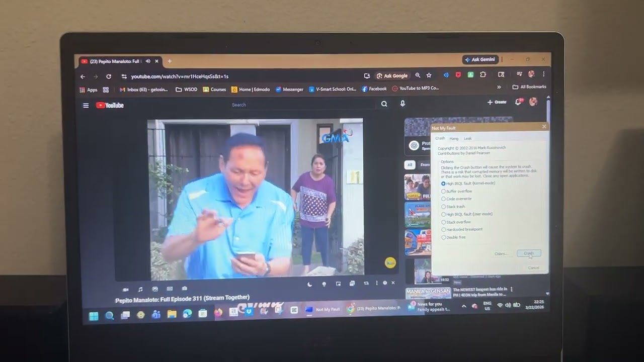Open Chrome zoom magnifier icon

[x=418, y=75]
